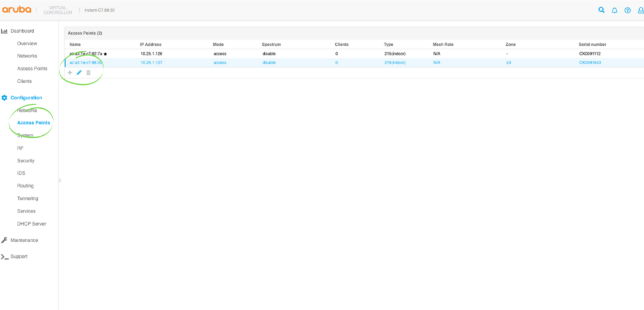Screen dimensions: 644x310
Task: Open the notifications bell icon
Action: 614,10
